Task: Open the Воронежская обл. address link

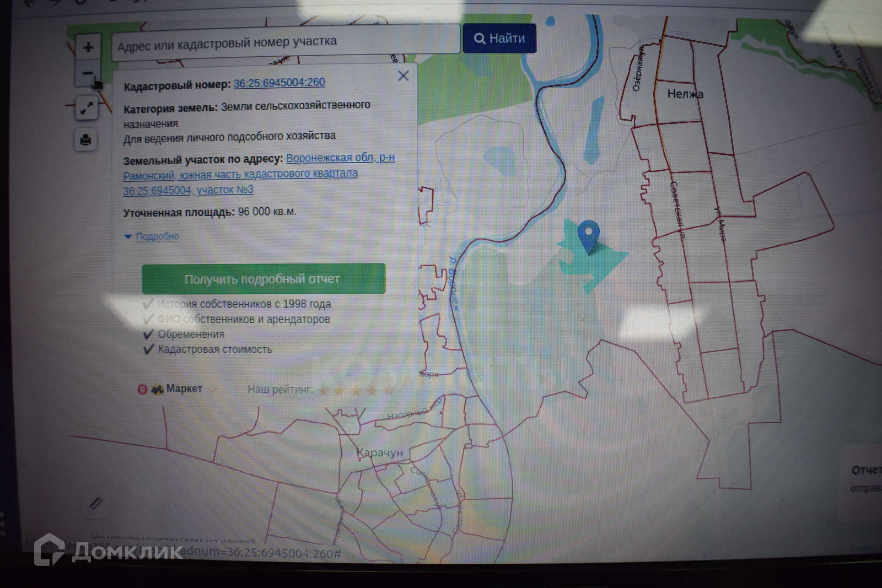Action: [259, 174]
